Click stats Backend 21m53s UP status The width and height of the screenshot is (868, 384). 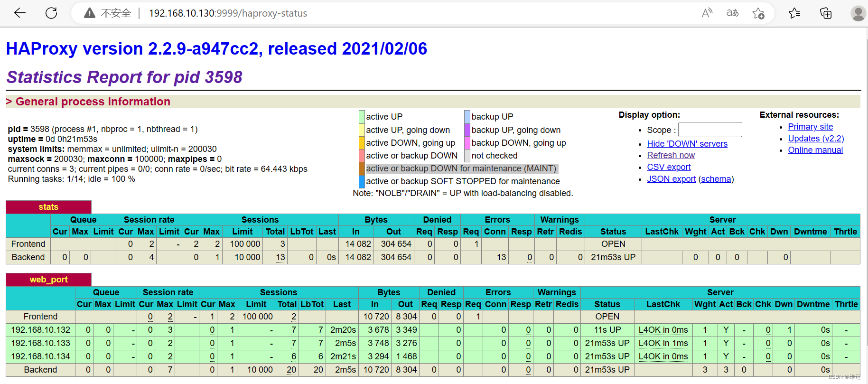[x=613, y=257]
